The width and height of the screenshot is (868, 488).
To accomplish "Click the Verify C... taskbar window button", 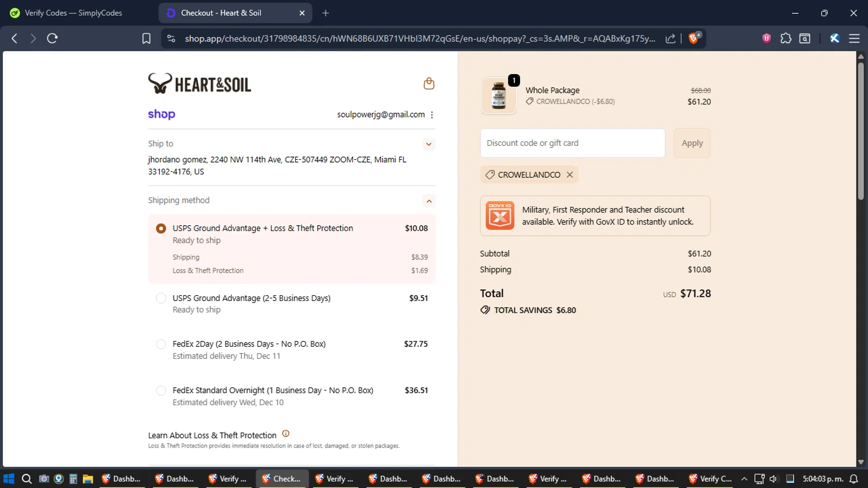I will 711,479.
